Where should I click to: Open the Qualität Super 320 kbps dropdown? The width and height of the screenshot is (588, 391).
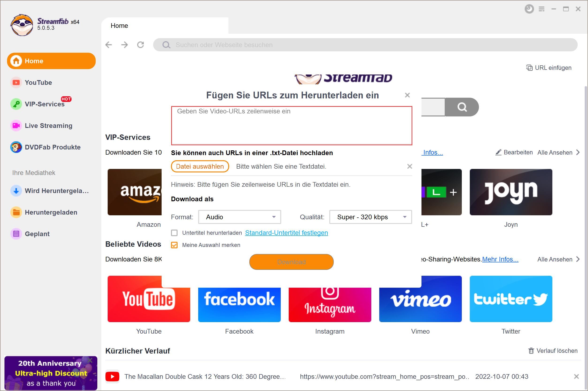(370, 217)
